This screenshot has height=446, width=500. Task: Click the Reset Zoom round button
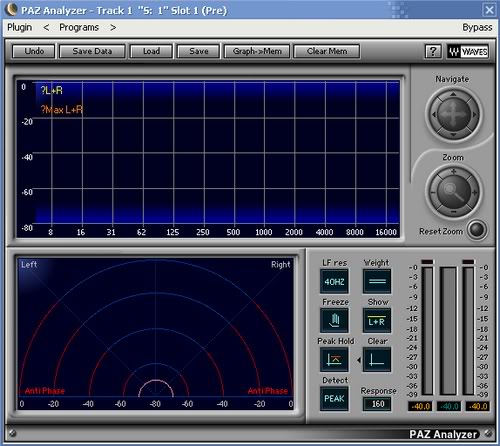point(477,230)
